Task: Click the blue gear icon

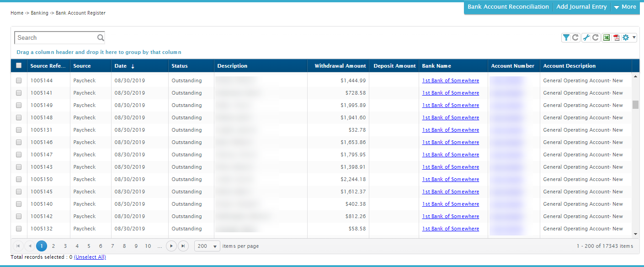Action: (x=626, y=38)
